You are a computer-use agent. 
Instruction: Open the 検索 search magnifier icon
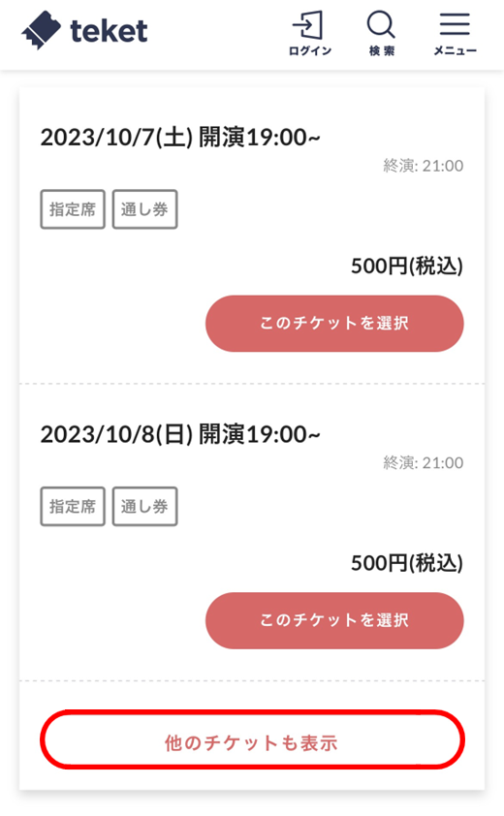[381, 24]
